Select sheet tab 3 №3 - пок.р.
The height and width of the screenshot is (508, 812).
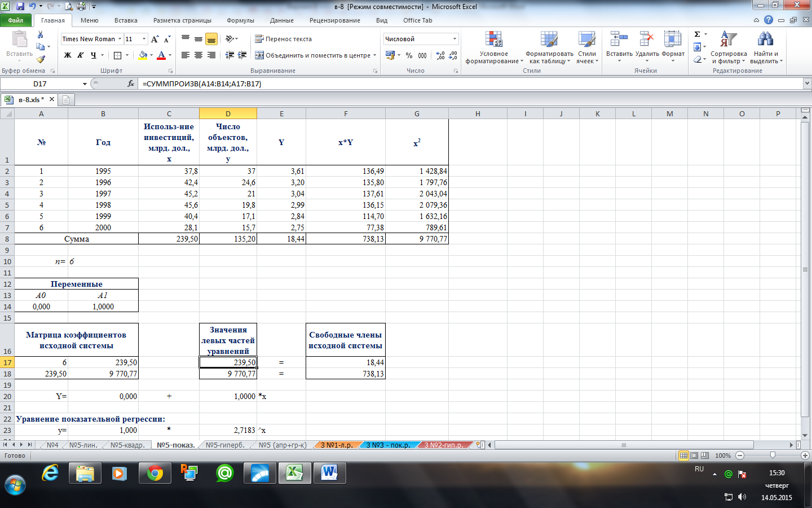pos(389,445)
